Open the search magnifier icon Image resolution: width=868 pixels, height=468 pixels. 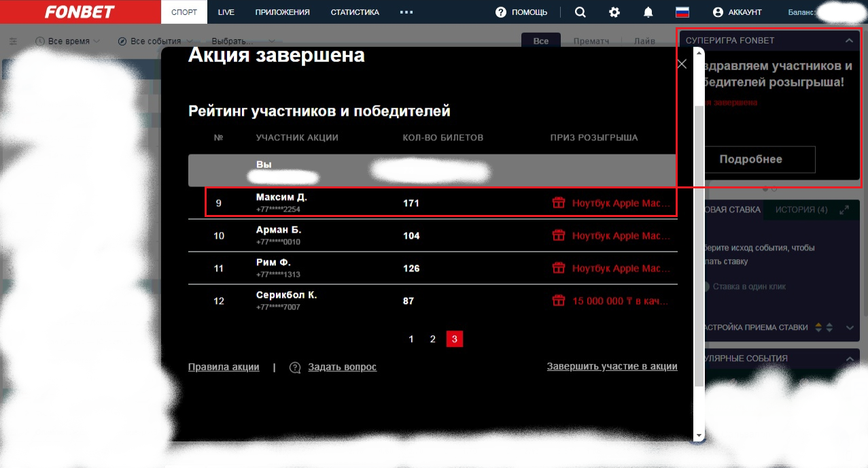[580, 12]
